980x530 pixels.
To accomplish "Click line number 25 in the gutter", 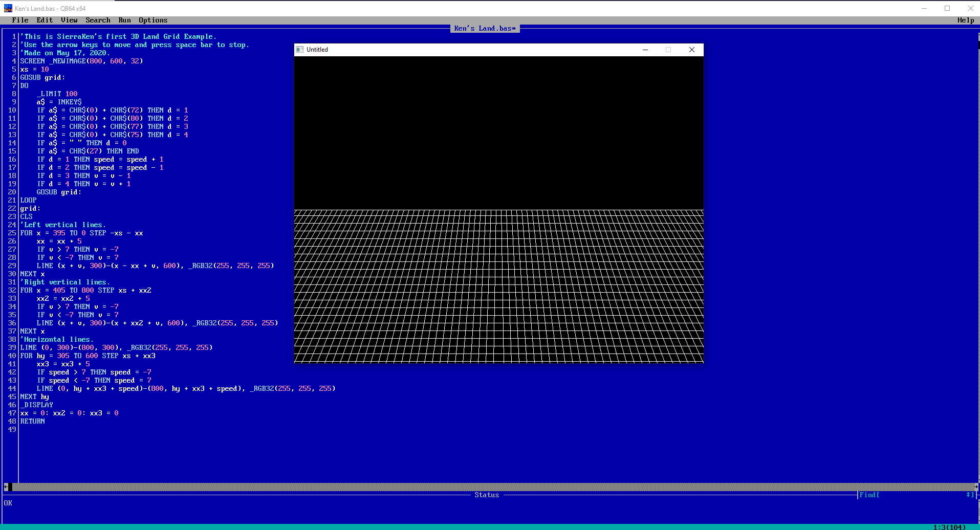I will click(12, 233).
